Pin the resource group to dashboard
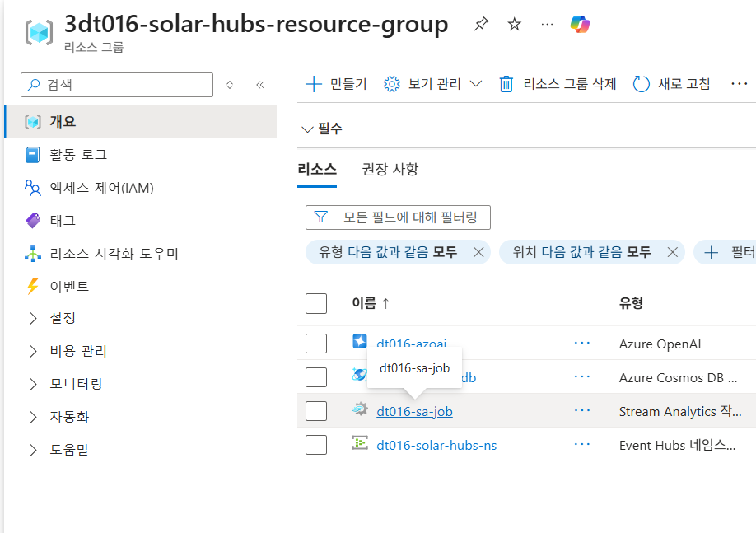Viewport: 756px width, 533px height. point(481,25)
